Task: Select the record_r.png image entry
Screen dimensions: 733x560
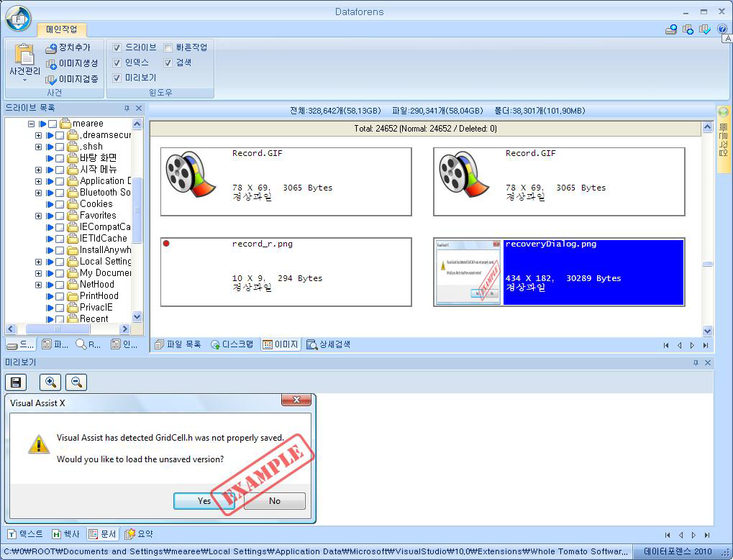Action: [286, 272]
